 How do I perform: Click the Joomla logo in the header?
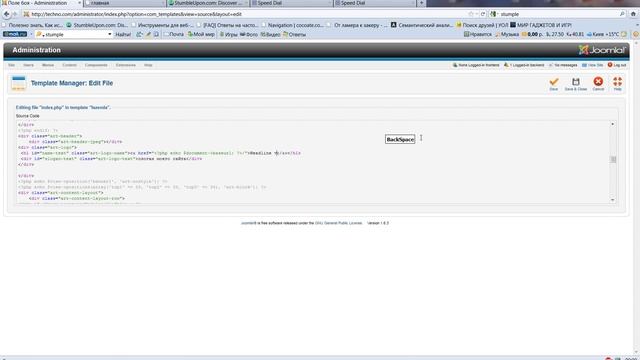click(602, 50)
